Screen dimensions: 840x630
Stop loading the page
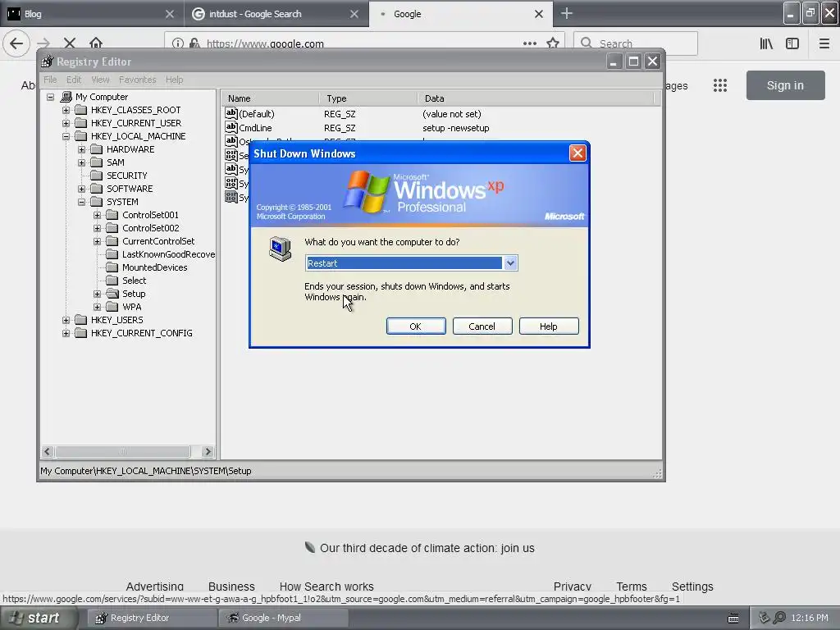coord(70,43)
